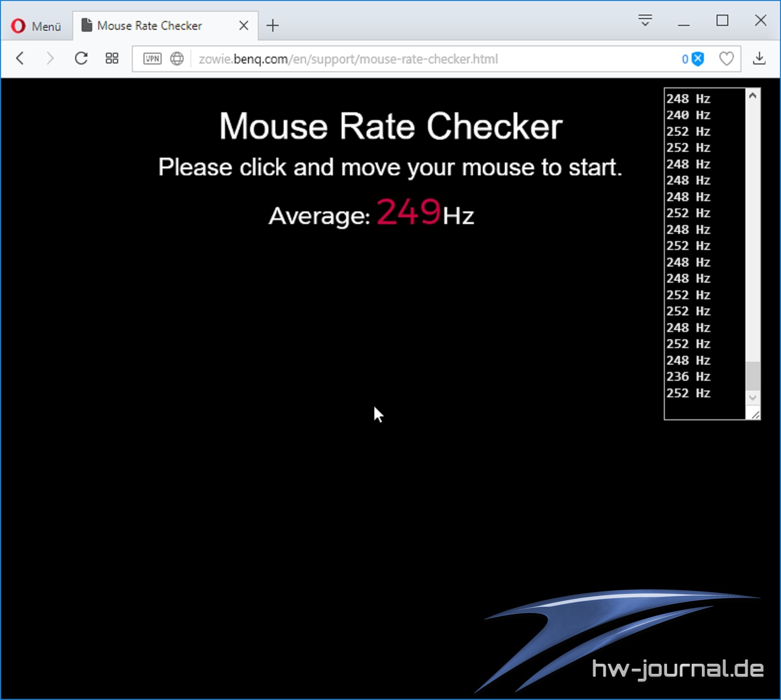Image resolution: width=781 pixels, height=700 pixels.
Task: Go back to previous page
Action: click(20, 59)
